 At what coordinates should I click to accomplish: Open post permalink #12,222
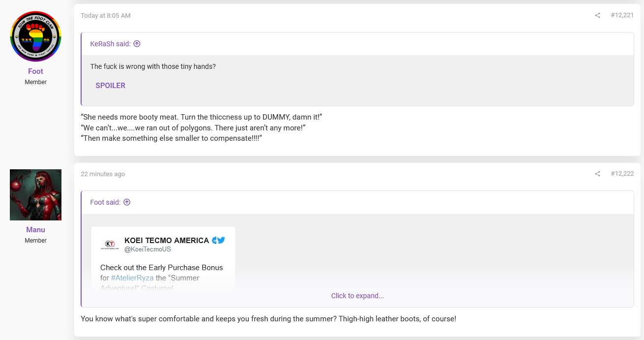click(622, 174)
